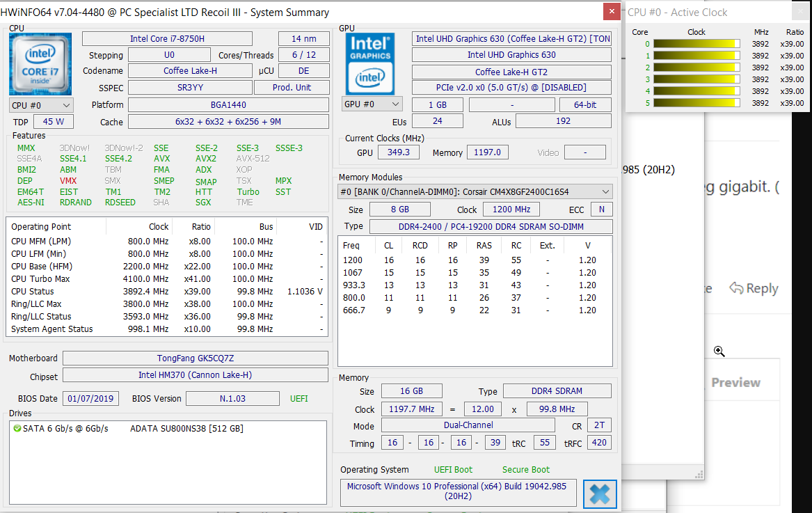This screenshot has width=812, height=513.
Task: Click Core 5 clock bar
Action: pyautogui.click(x=696, y=103)
